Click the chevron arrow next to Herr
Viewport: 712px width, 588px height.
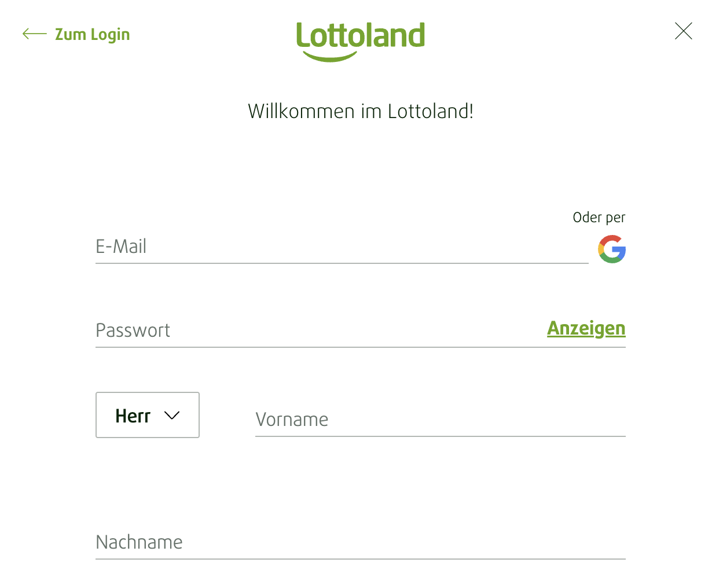click(x=172, y=415)
